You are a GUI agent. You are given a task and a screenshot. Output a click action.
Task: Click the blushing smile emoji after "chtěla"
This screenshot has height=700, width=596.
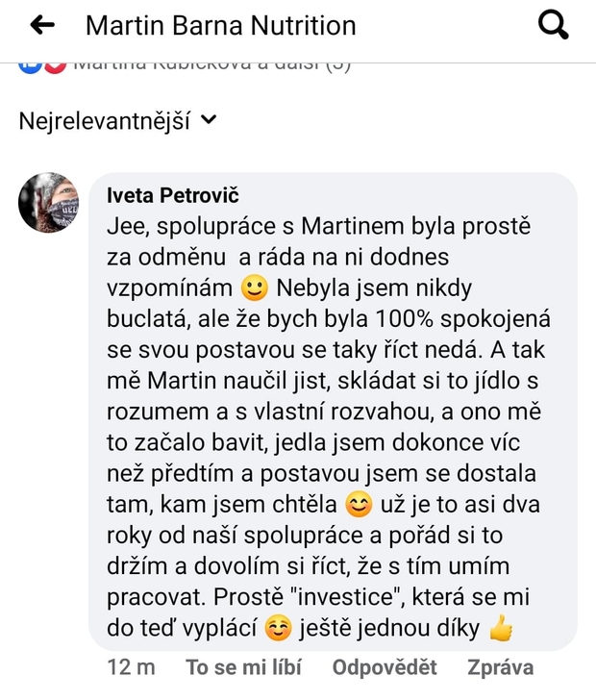[358, 503]
